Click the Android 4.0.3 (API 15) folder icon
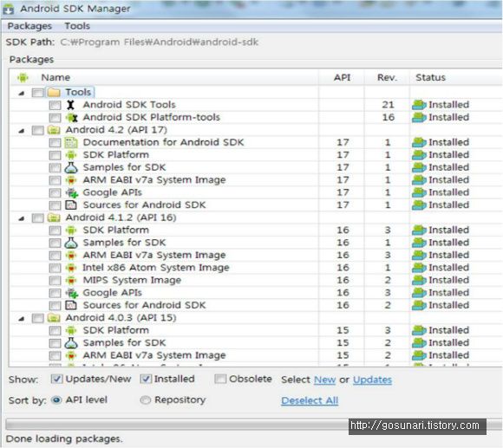Screen dimensions: 503x448 [x=54, y=318]
